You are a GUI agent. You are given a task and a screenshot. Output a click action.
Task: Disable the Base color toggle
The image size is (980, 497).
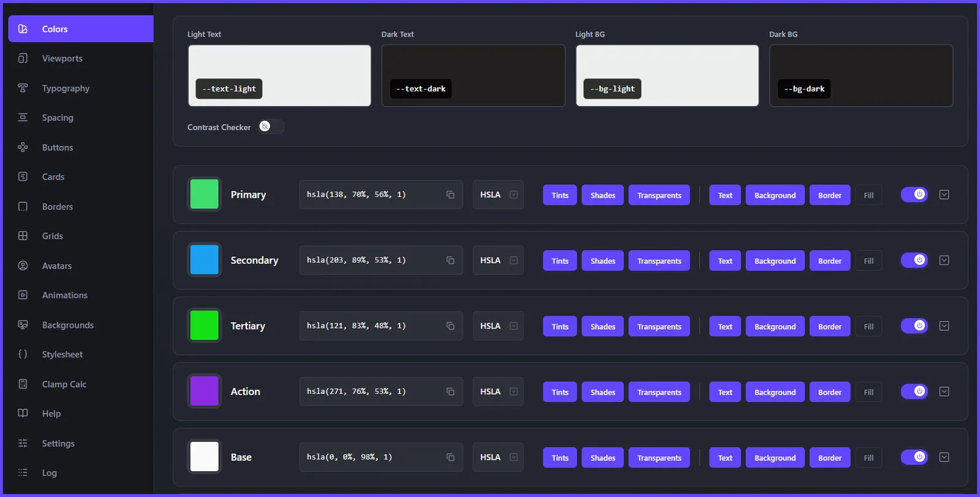(914, 457)
